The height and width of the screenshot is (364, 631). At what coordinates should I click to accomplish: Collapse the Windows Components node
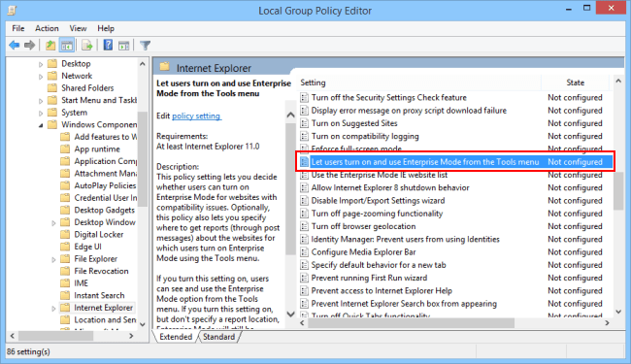pos(41,125)
